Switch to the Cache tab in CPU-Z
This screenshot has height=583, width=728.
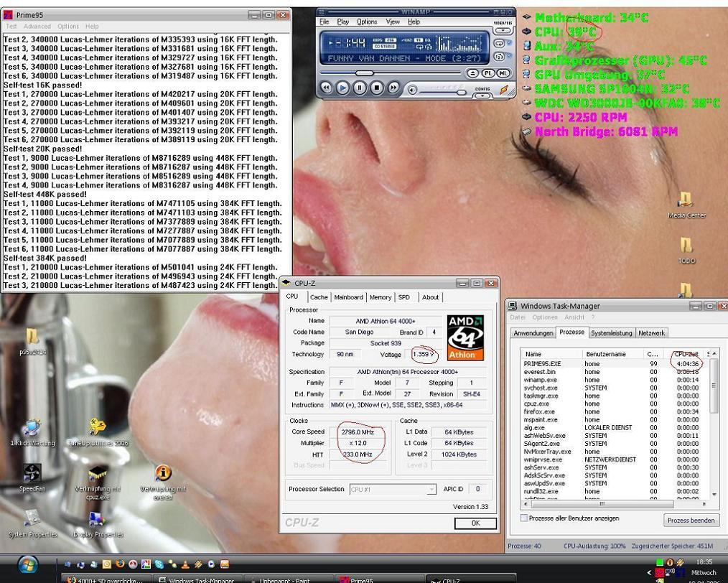319,297
